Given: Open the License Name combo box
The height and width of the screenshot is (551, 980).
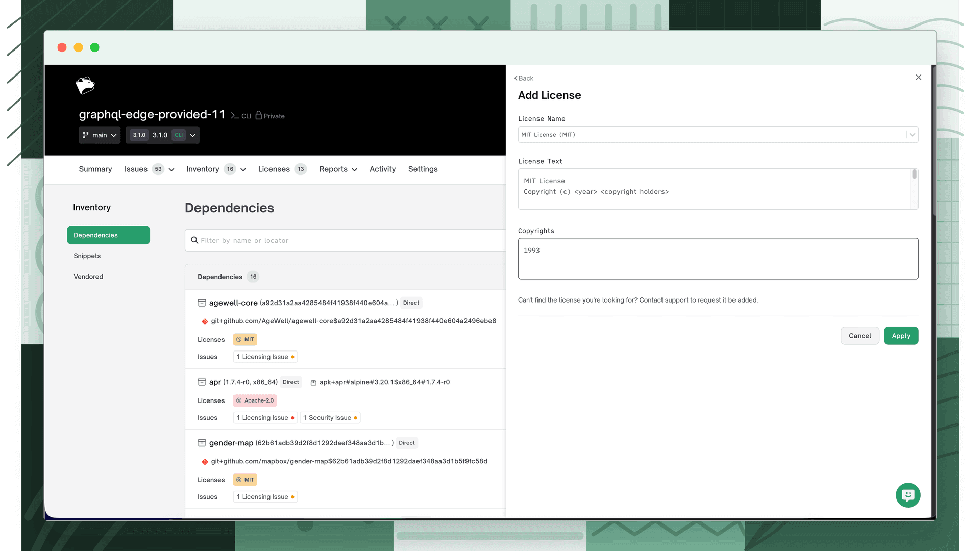Looking at the screenshot, I should [718, 135].
